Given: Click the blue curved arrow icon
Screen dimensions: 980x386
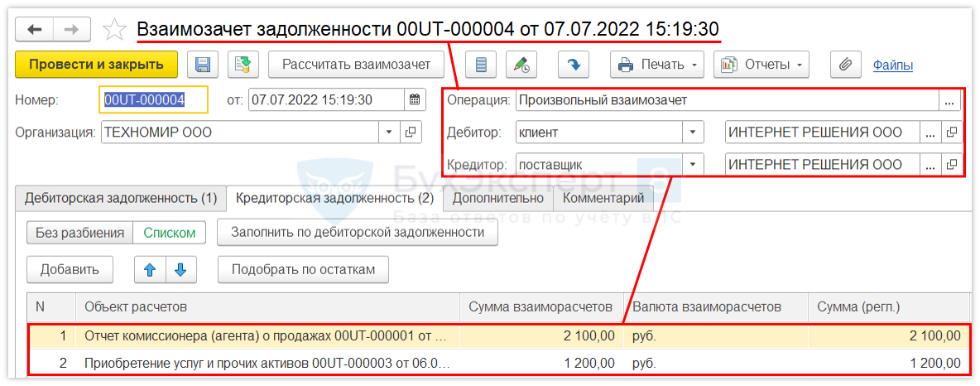Looking at the screenshot, I should pos(574,65).
